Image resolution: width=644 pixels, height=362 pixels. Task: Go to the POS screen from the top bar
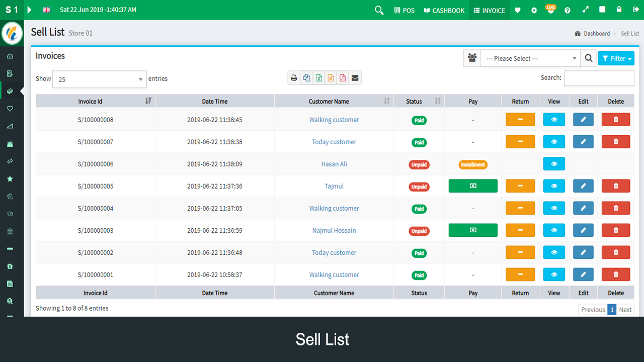404,10
